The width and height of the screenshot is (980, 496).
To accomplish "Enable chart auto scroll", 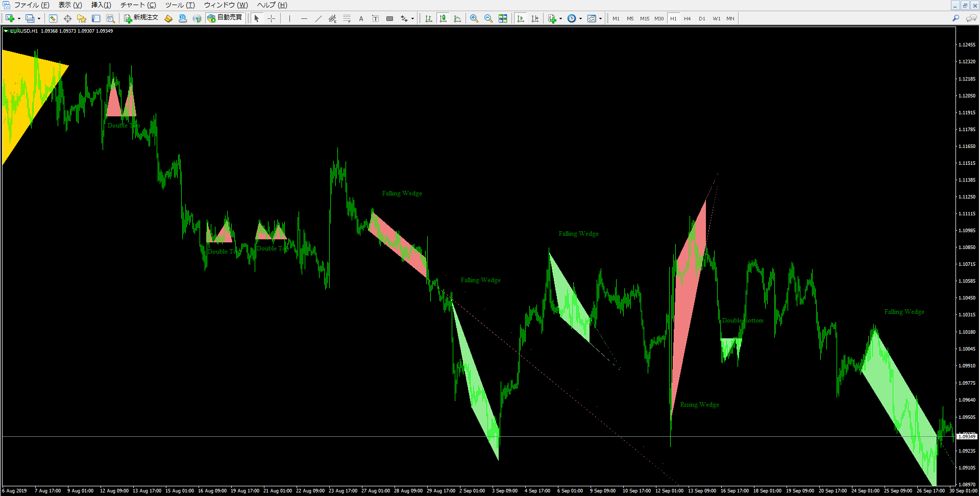I will click(521, 18).
